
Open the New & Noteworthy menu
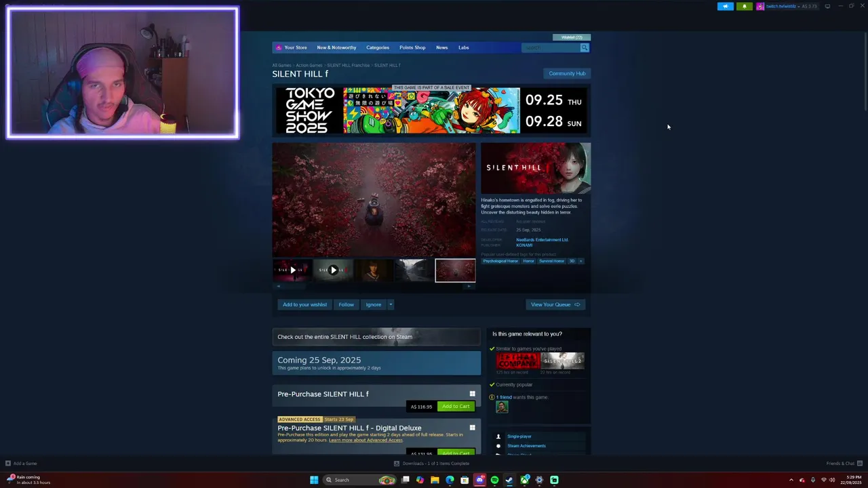(x=336, y=47)
